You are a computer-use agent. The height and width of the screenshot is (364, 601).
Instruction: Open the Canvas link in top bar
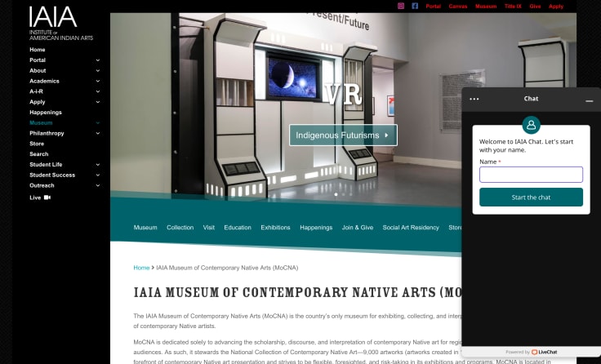point(458,7)
